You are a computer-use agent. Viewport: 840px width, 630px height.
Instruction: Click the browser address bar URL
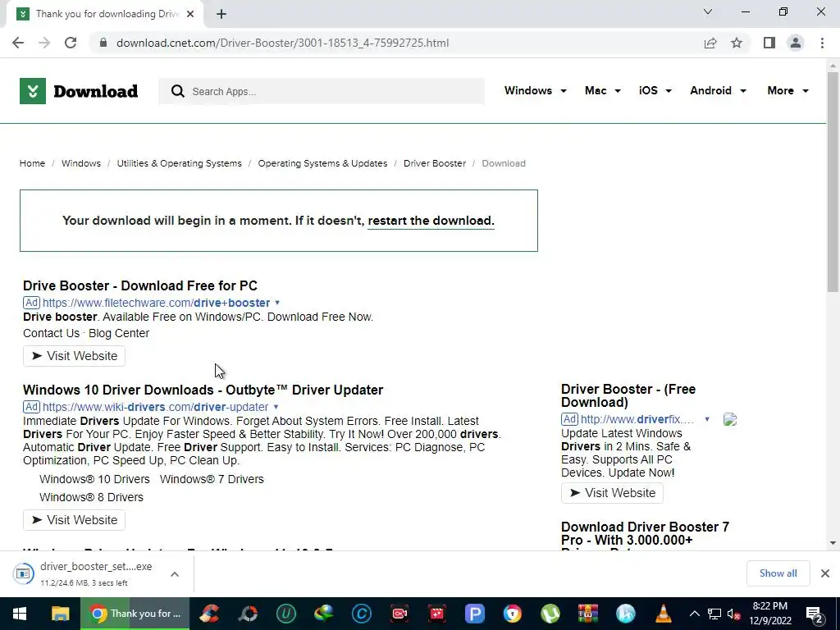point(282,43)
